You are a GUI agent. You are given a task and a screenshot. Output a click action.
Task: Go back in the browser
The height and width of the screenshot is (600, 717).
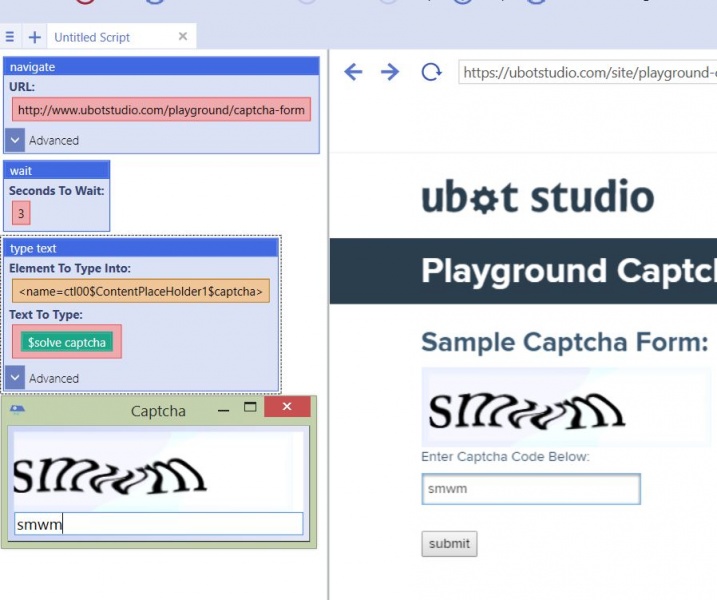pos(353,72)
